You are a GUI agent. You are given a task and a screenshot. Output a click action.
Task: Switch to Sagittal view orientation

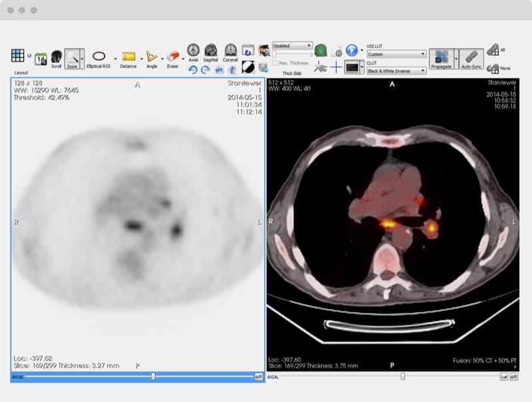pyautogui.click(x=209, y=50)
